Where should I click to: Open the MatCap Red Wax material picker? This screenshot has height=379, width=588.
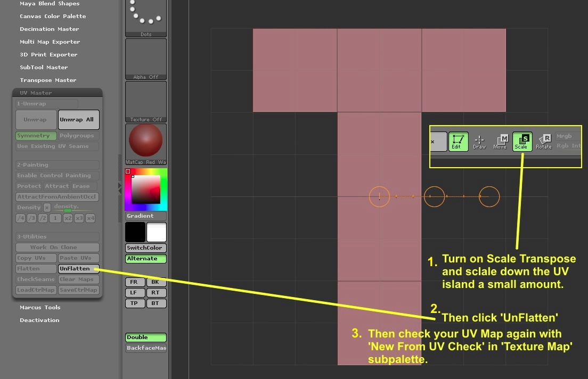[145, 141]
